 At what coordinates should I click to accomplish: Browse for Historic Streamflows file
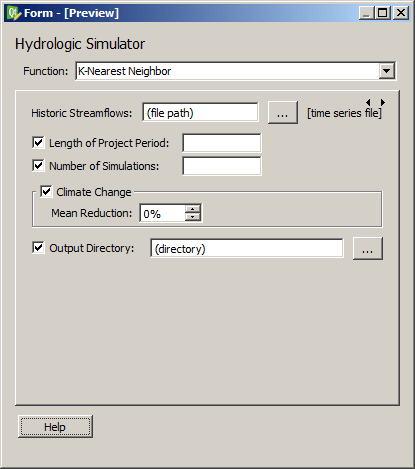coord(283,113)
